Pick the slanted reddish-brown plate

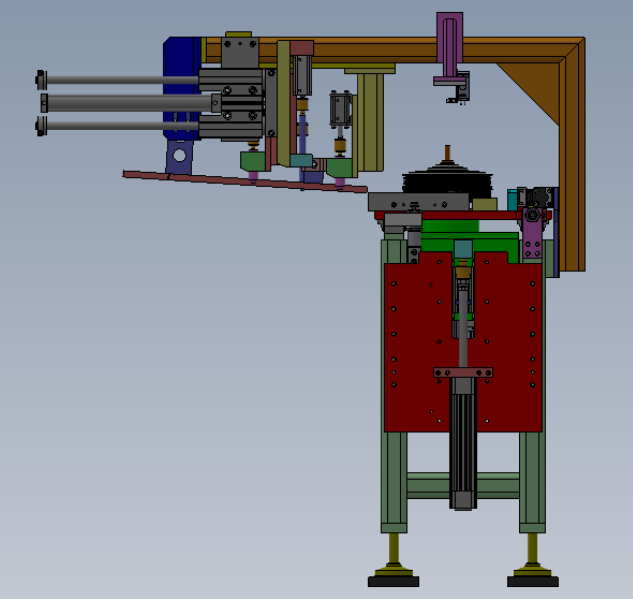[x=245, y=181]
